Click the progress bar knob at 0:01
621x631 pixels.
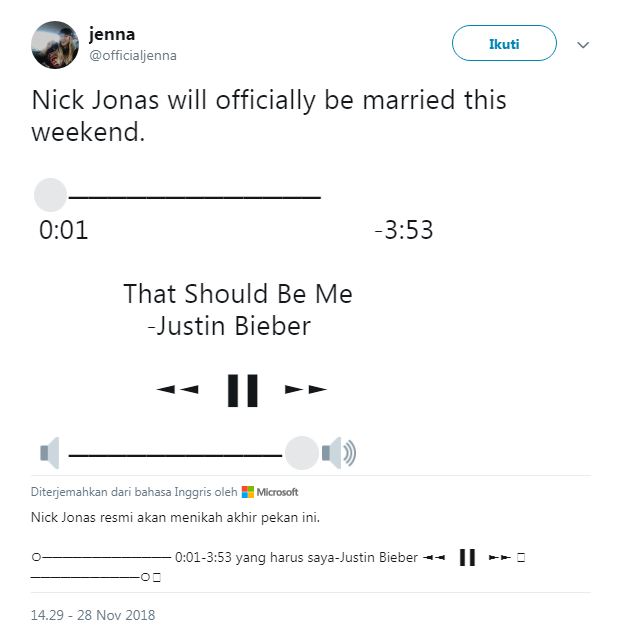click(50, 194)
